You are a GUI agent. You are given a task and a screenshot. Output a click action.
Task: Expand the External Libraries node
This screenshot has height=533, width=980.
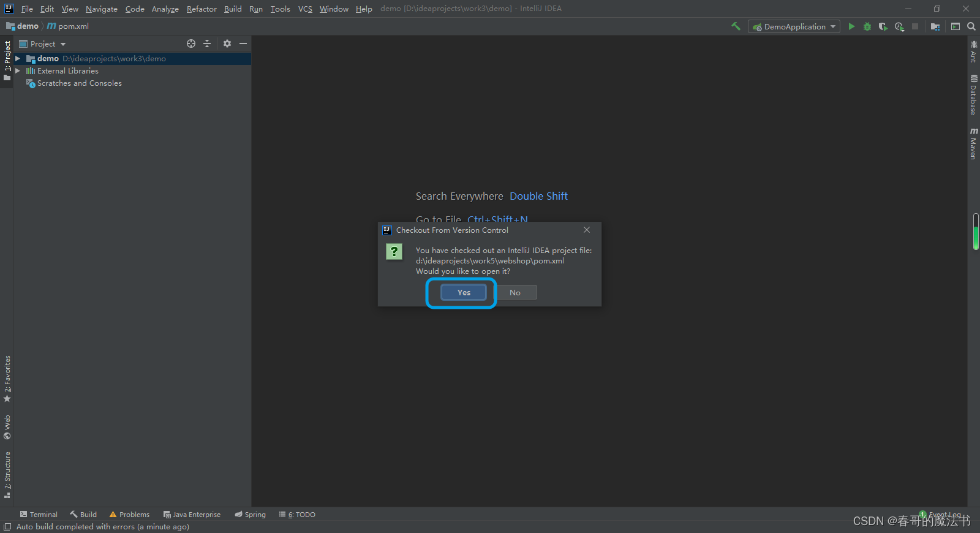pyautogui.click(x=18, y=70)
